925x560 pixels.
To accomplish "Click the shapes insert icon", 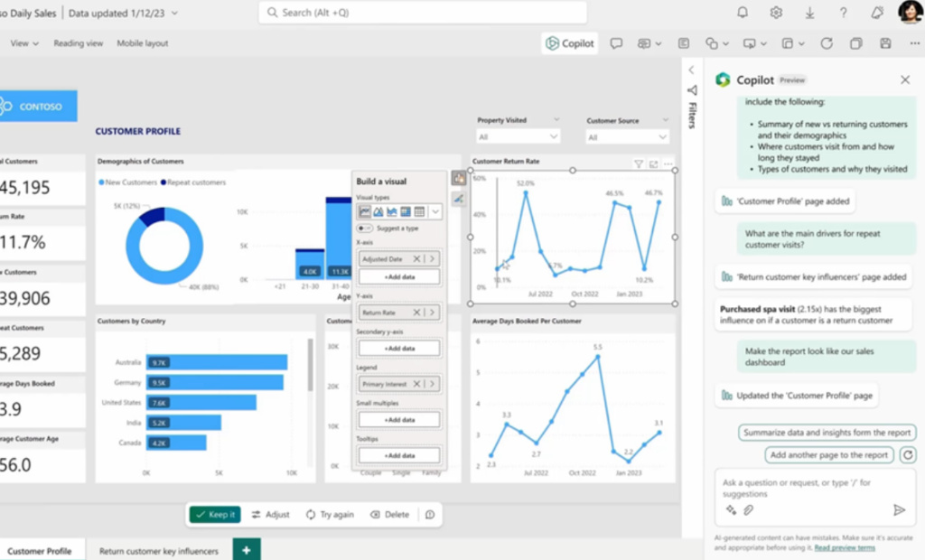I will 712,43.
